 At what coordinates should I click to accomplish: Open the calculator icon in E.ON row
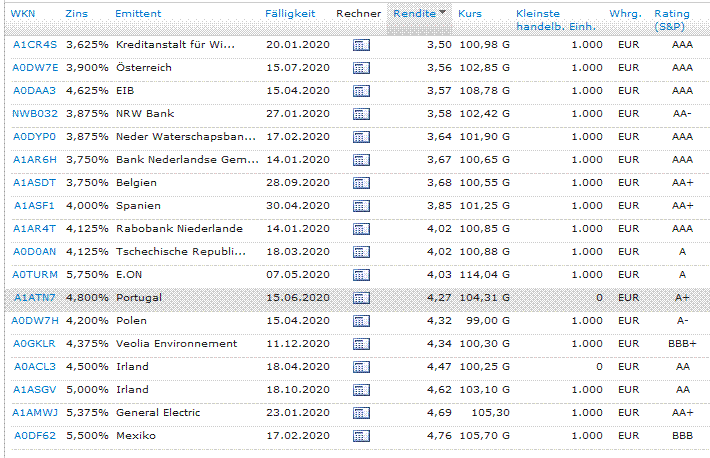click(x=361, y=275)
